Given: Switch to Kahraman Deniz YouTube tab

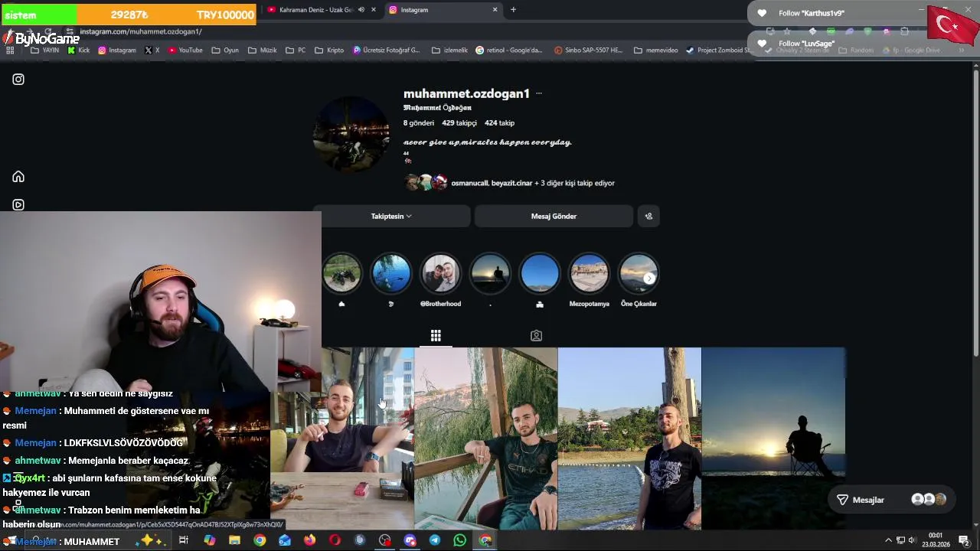Looking at the screenshot, I should pyautogui.click(x=315, y=10).
